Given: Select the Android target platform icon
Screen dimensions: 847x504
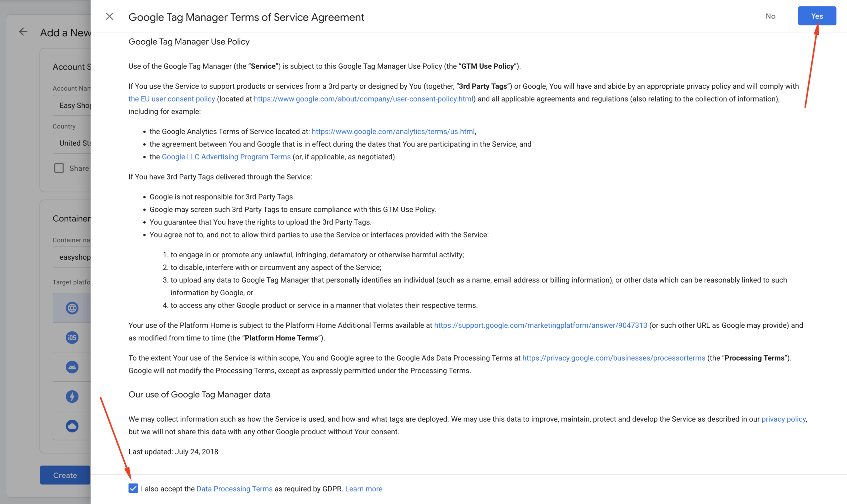Looking at the screenshot, I should point(72,367).
